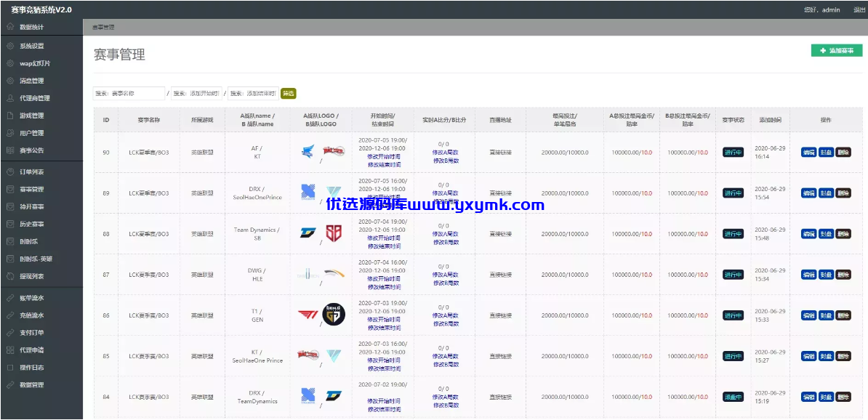Click the 进行中 status badge for match 90

[733, 152]
